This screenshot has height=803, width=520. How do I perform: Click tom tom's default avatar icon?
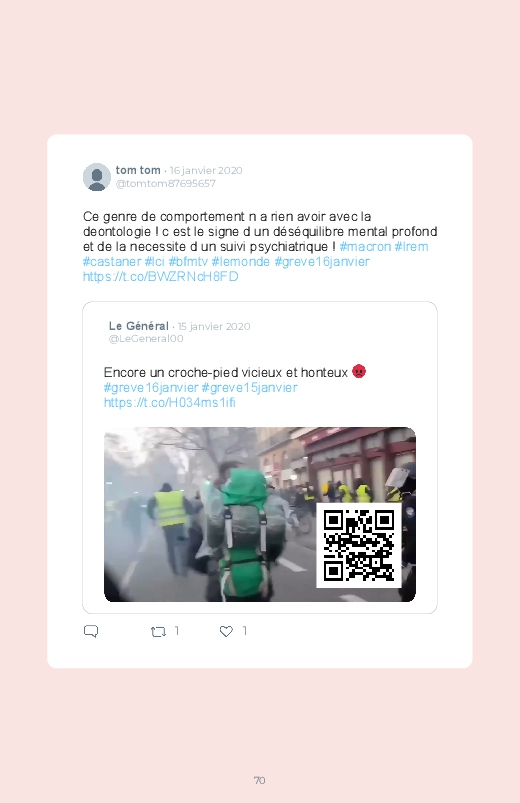click(x=97, y=177)
